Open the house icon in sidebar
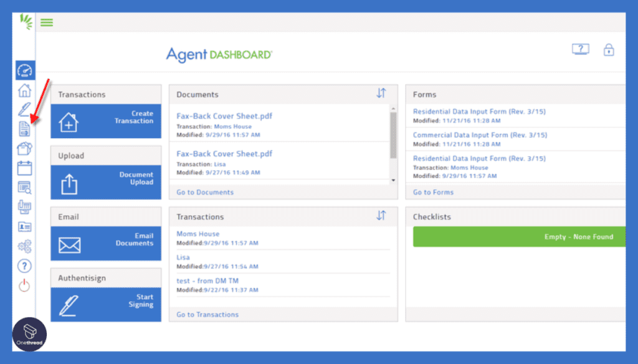 pos(24,90)
